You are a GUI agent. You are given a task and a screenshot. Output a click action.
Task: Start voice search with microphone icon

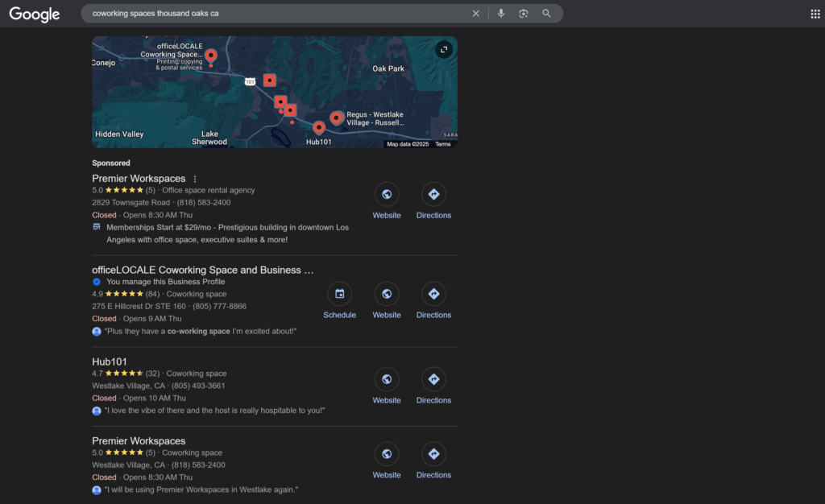(x=501, y=14)
